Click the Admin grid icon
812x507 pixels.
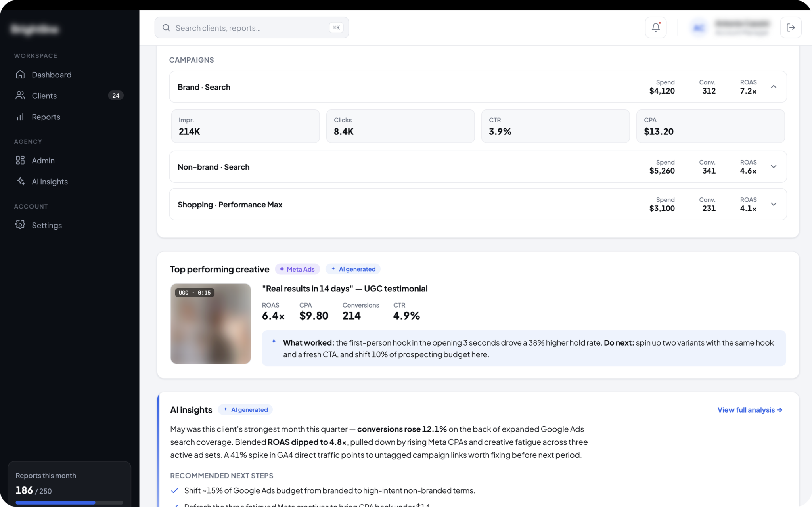(x=20, y=160)
